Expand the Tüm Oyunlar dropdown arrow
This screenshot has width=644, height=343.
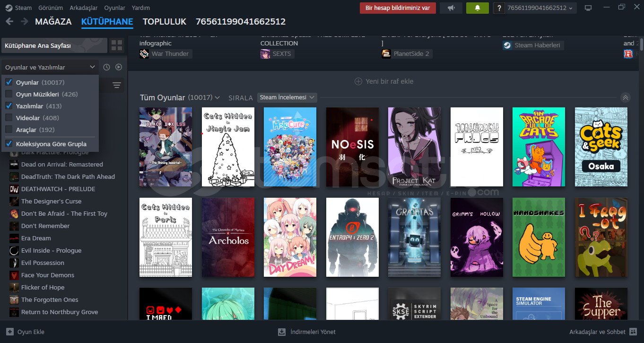pyautogui.click(x=217, y=97)
